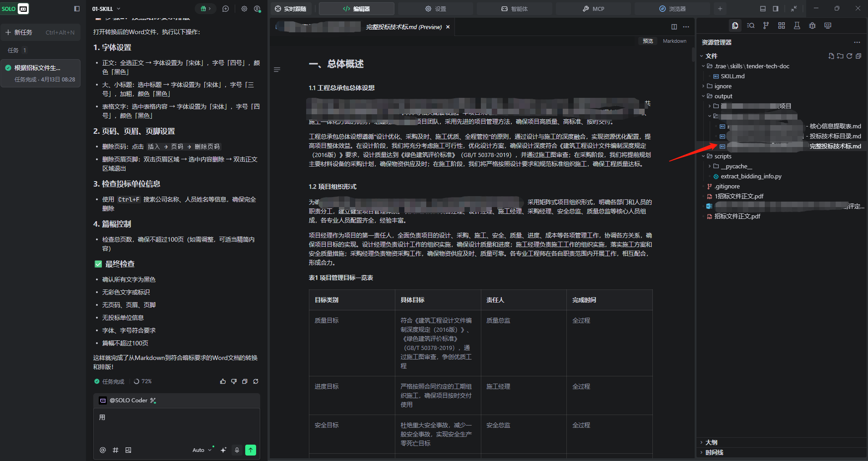
Task: Open the Search panel icon
Action: tap(751, 25)
